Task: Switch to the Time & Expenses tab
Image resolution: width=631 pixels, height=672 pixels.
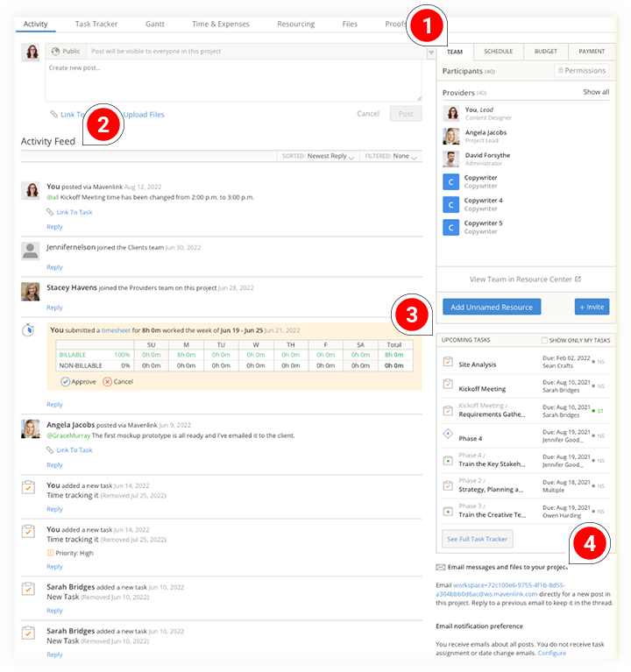Action: [221, 24]
